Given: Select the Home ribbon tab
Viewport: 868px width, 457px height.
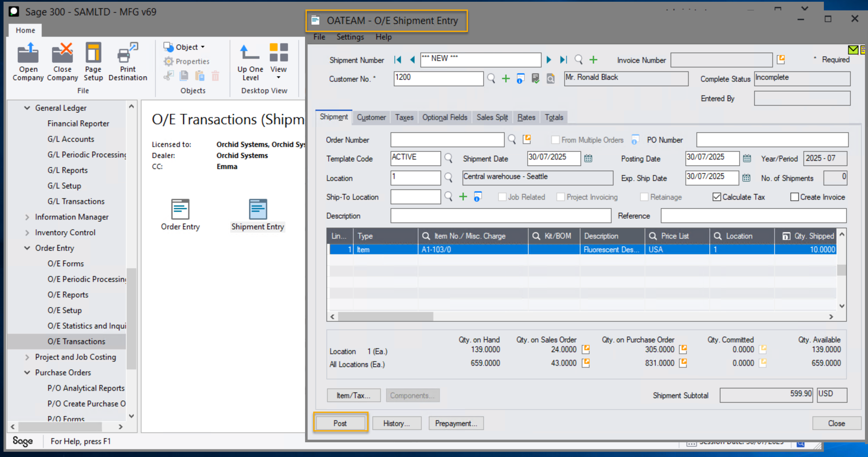Looking at the screenshot, I should (25, 30).
